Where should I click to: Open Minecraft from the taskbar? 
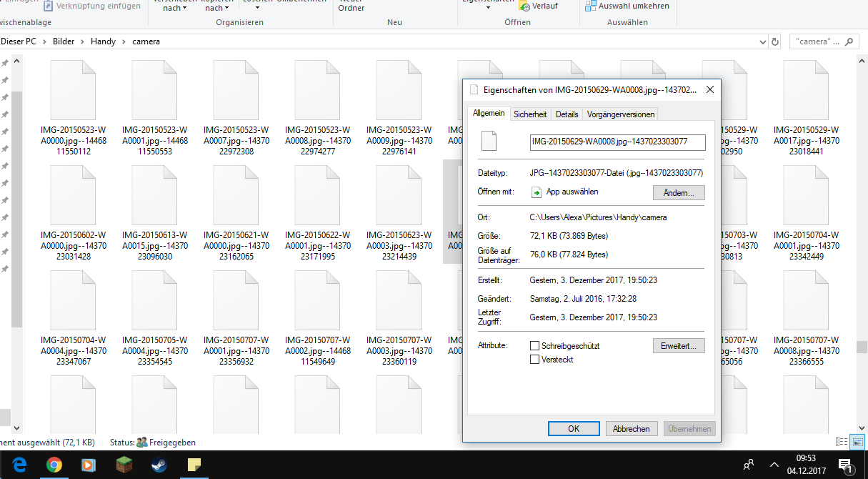(x=124, y=465)
